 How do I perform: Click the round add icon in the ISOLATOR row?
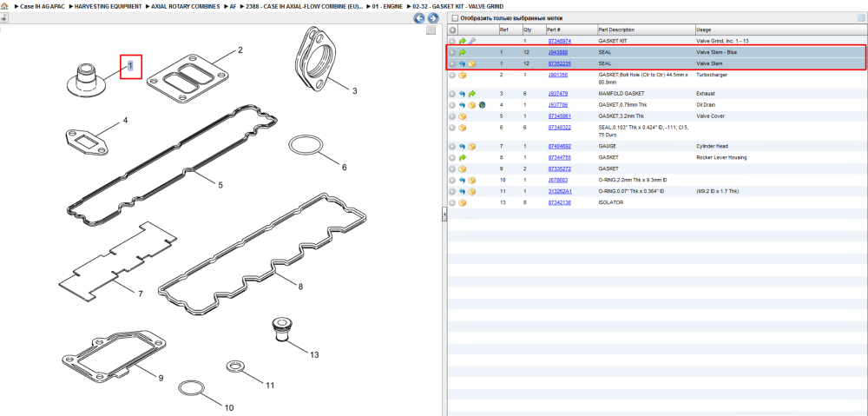(452, 202)
